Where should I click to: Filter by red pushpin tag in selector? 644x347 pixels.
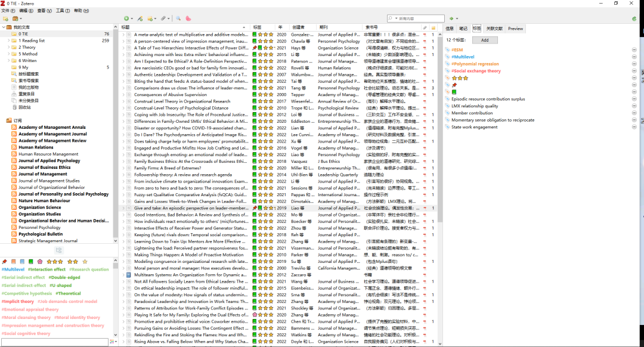click(x=5, y=262)
